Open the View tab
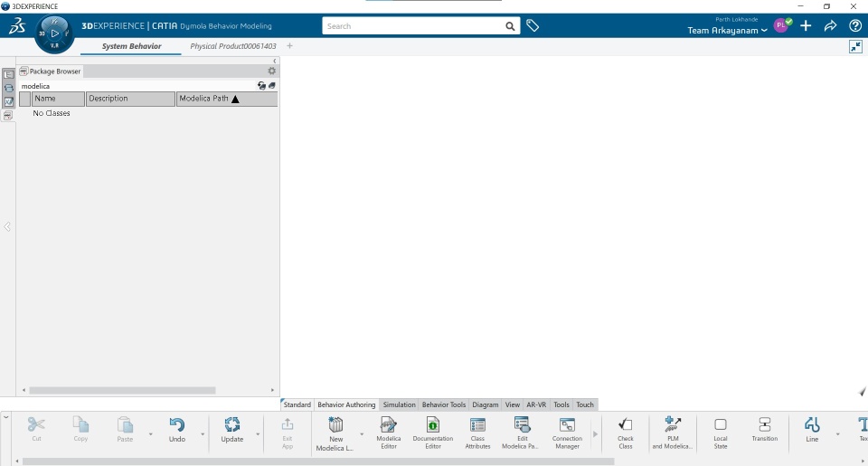The width and height of the screenshot is (868, 466). tap(513, 404)
